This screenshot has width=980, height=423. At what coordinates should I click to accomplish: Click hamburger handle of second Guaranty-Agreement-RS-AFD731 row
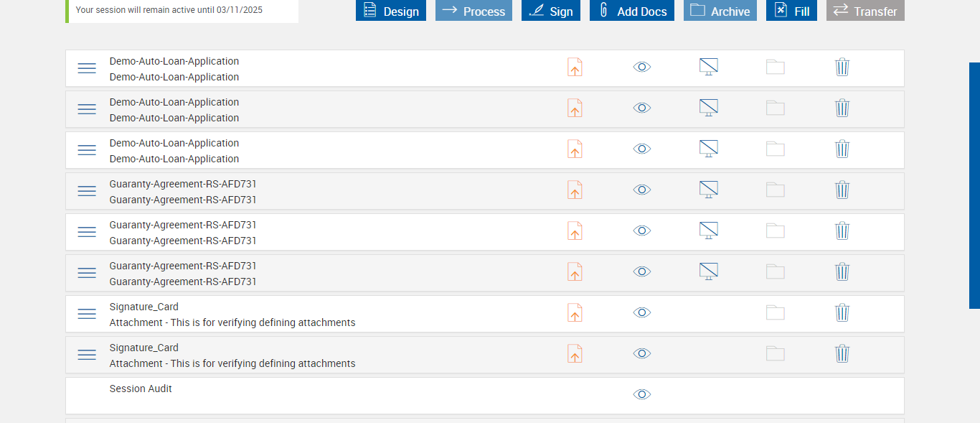(x=87, y=232)
